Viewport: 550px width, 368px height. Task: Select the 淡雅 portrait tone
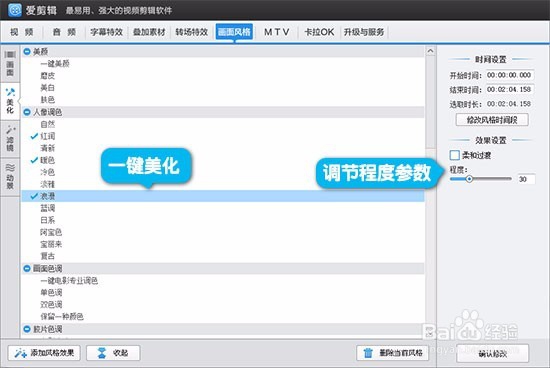48,184
